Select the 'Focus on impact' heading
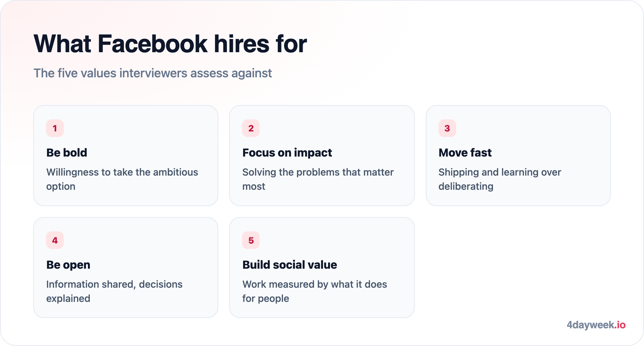The image size is (644, 346). 287,153
